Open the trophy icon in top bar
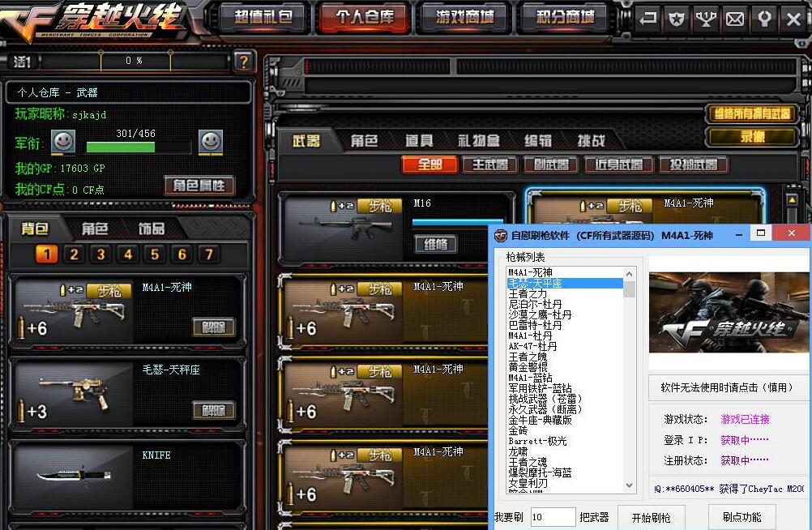The image size is (812, 530). (x=706, y=19)
